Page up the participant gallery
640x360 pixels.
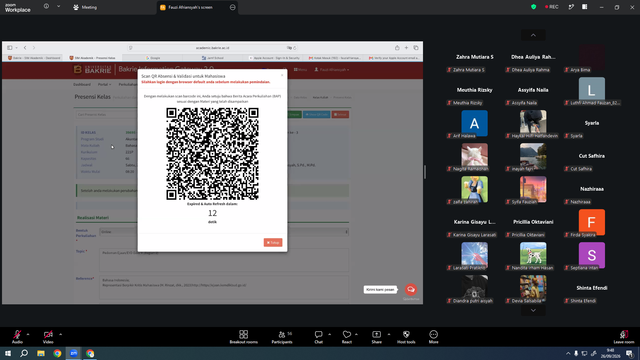click(533, 35)
